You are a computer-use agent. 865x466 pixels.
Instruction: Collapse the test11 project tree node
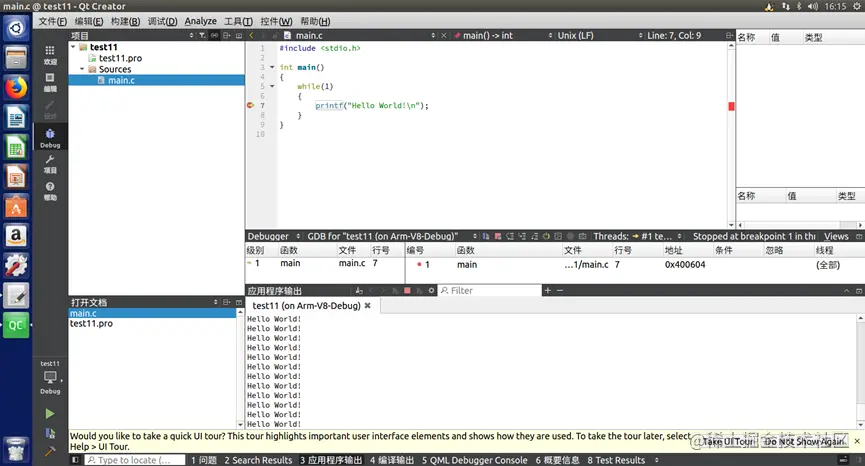coord(73,47)
